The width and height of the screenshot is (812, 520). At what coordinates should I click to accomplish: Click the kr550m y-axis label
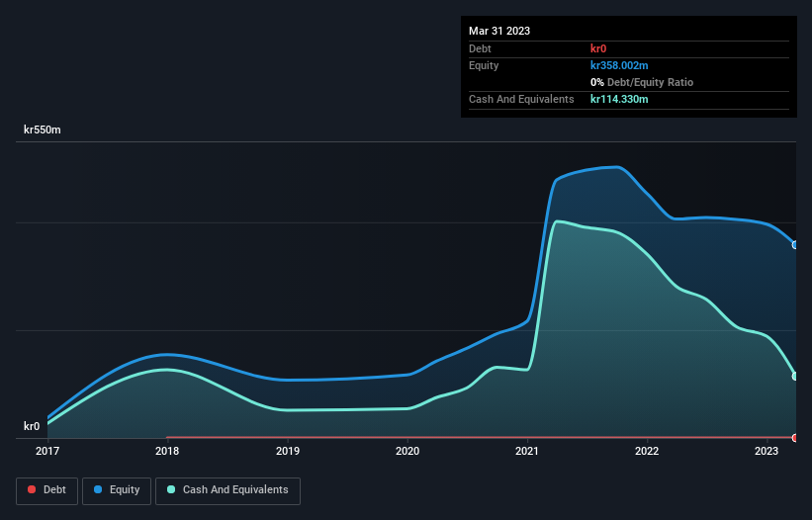42,130
